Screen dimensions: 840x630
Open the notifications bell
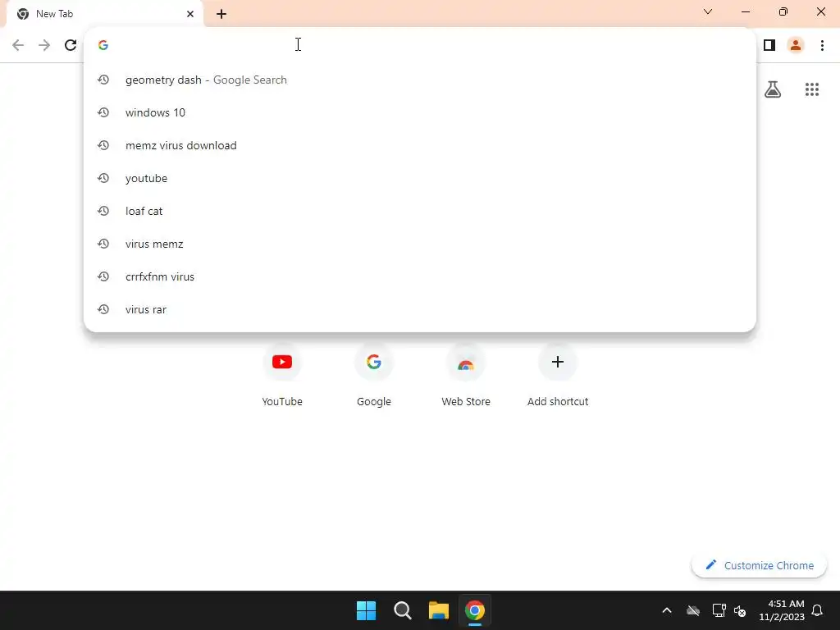(x=818, y=610)
